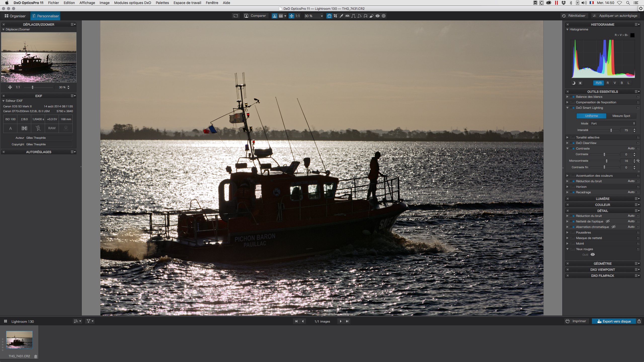This screenshot has width=644, height=362.
Task: Select the miniature effect circle tool
Action: (x=384, y=16)
